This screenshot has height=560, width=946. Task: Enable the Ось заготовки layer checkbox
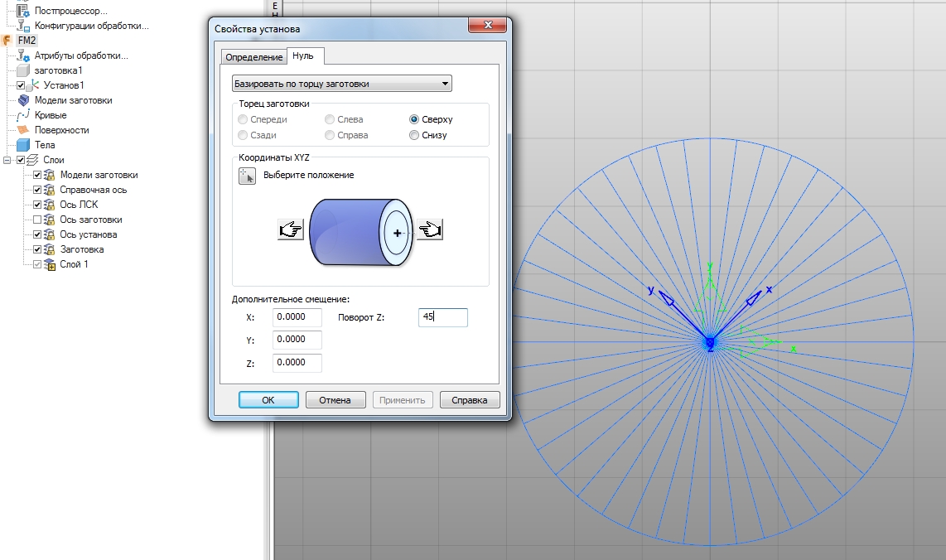coord(36,220)
